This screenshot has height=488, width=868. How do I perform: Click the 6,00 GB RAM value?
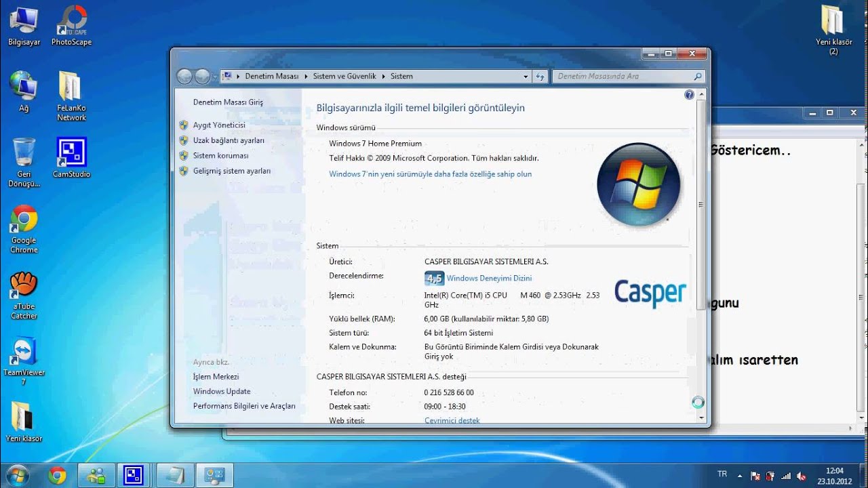[487, 319]
